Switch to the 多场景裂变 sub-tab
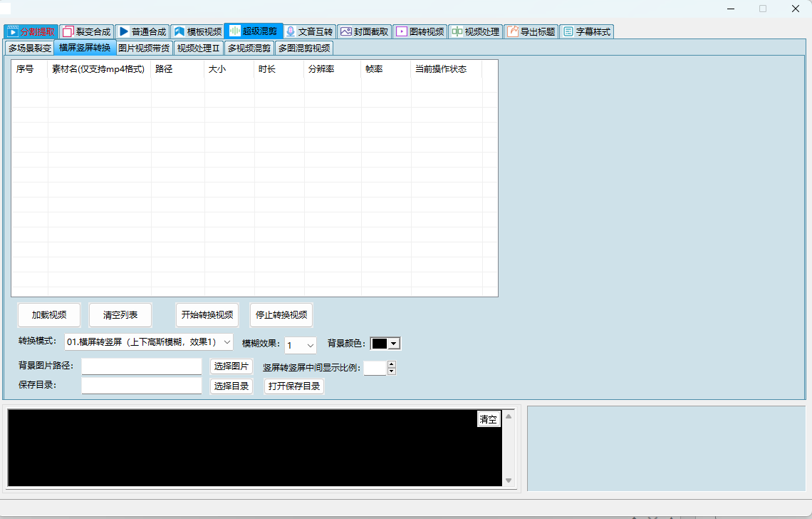 pos(29,48)
